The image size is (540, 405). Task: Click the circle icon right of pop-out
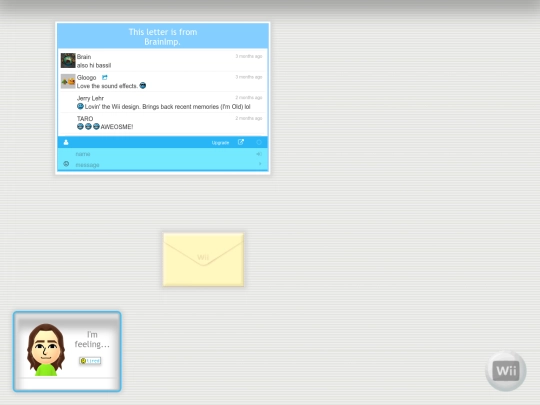point(259,142)
